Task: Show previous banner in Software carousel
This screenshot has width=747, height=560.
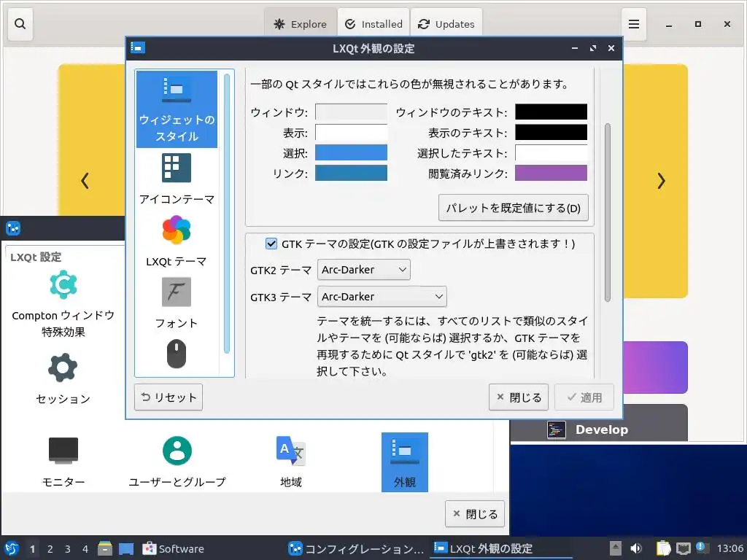Action: point(85,181)
